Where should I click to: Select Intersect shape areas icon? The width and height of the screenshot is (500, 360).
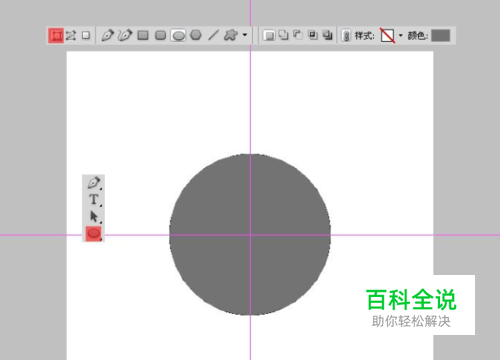coord(313,35)
